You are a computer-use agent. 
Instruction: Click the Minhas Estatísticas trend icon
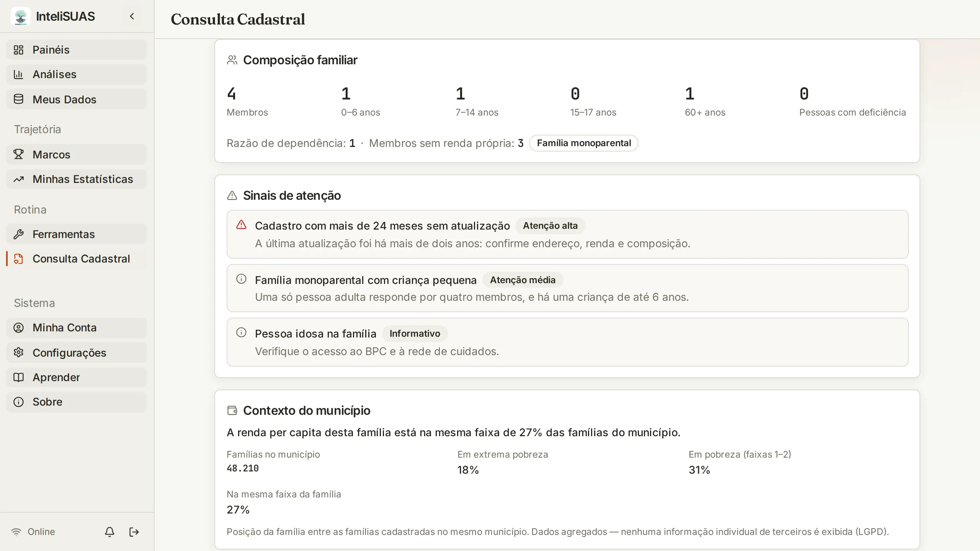click(x=18, y=179)
